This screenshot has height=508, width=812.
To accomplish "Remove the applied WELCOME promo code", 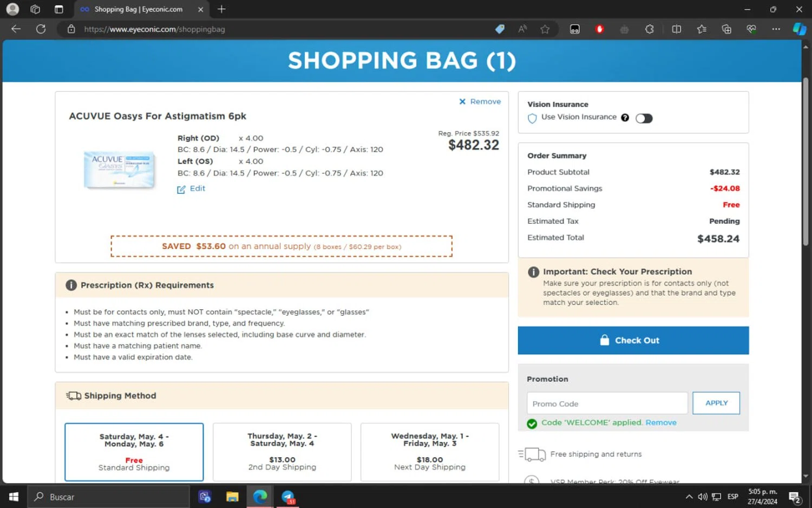I will click(660, 422).
